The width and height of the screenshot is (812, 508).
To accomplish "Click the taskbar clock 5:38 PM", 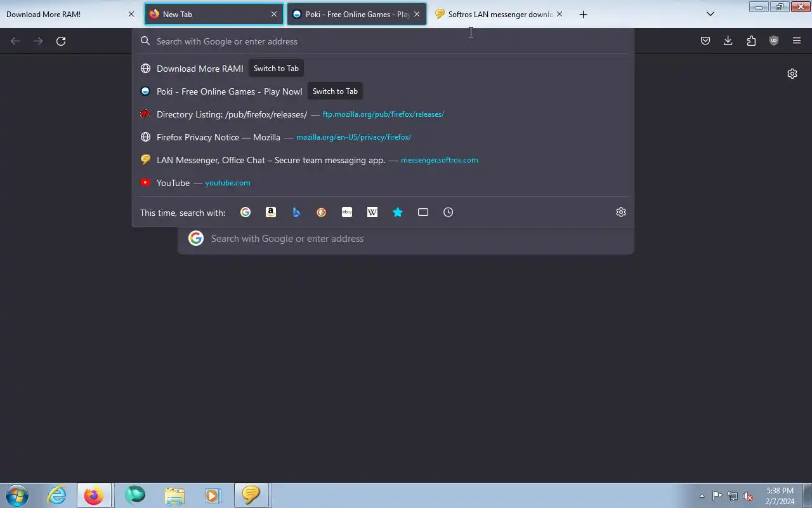I will pos(780,496).
